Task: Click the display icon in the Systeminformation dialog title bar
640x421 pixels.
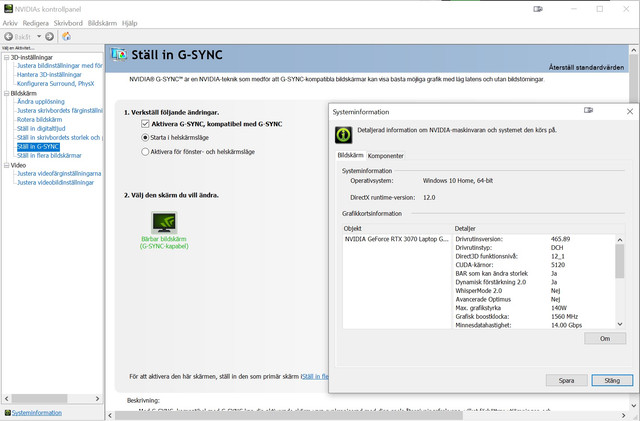Action: coord(588,110)
